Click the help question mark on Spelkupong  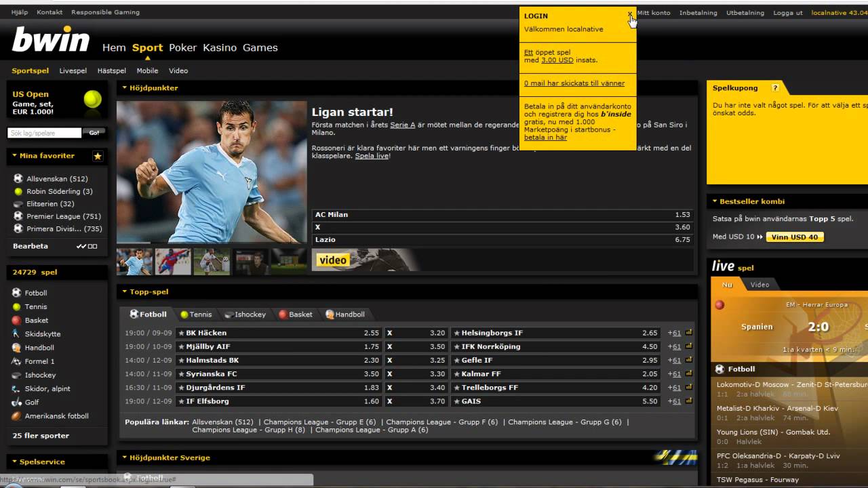pos(774,88)
